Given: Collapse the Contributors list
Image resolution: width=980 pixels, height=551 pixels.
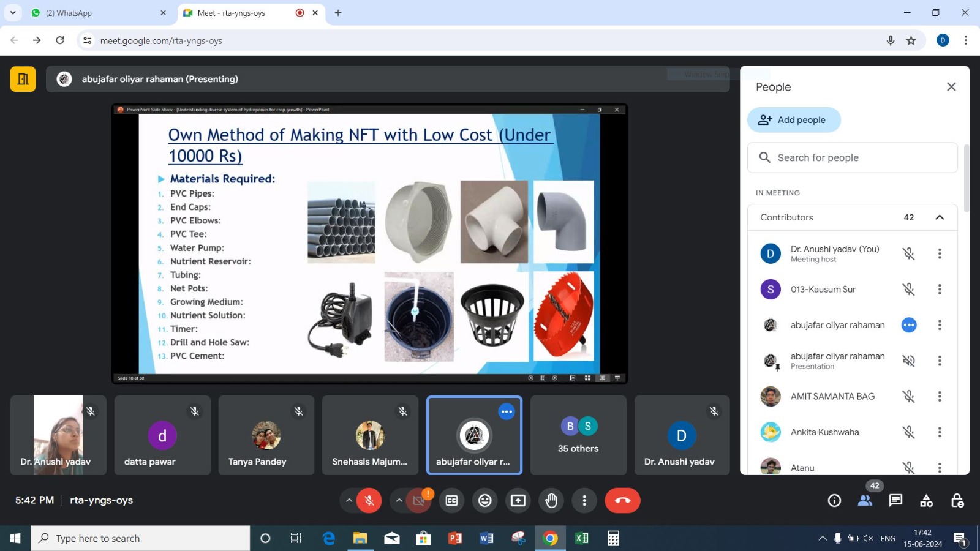Looking at the screenshot, I should tap(940, 217).
